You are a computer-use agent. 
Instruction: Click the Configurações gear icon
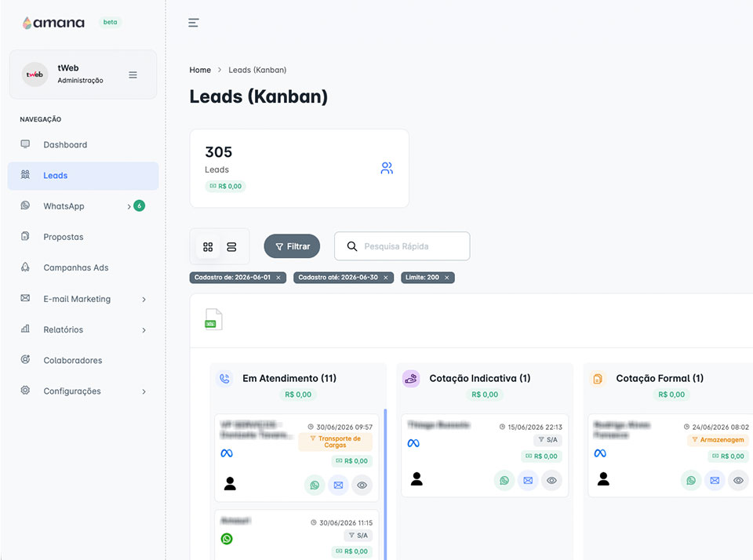pos(25,390)
